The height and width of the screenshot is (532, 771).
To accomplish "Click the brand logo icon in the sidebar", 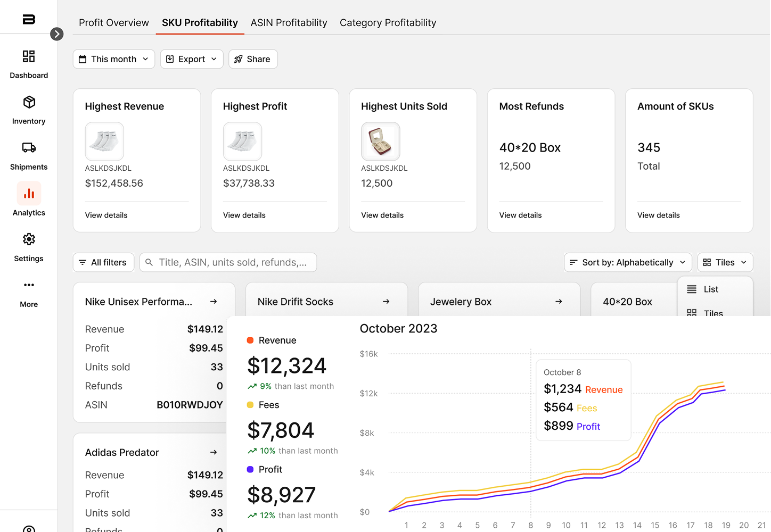I will click(x=29, y=19).
